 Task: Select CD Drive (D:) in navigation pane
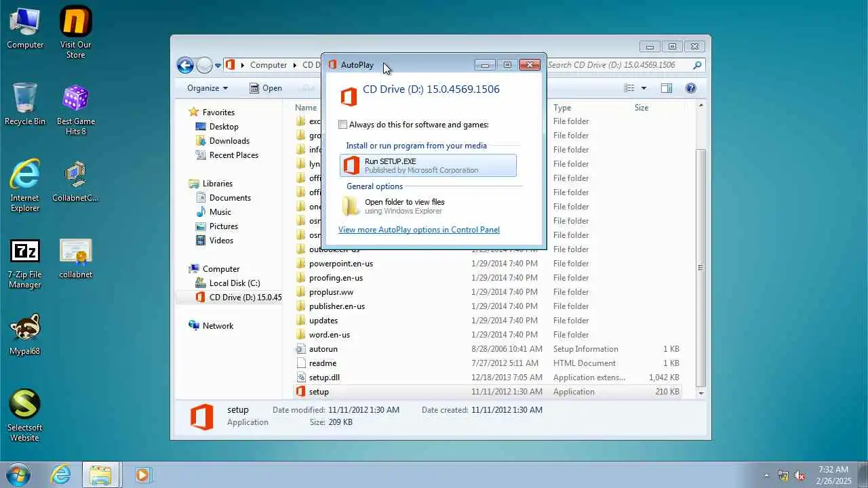pyautogui.click(x=229, y=298)
